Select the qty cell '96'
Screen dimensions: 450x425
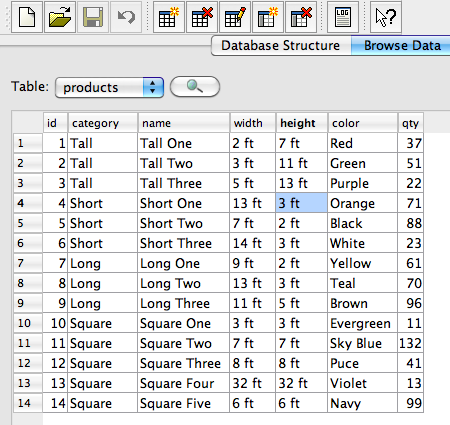pos(411,303)
